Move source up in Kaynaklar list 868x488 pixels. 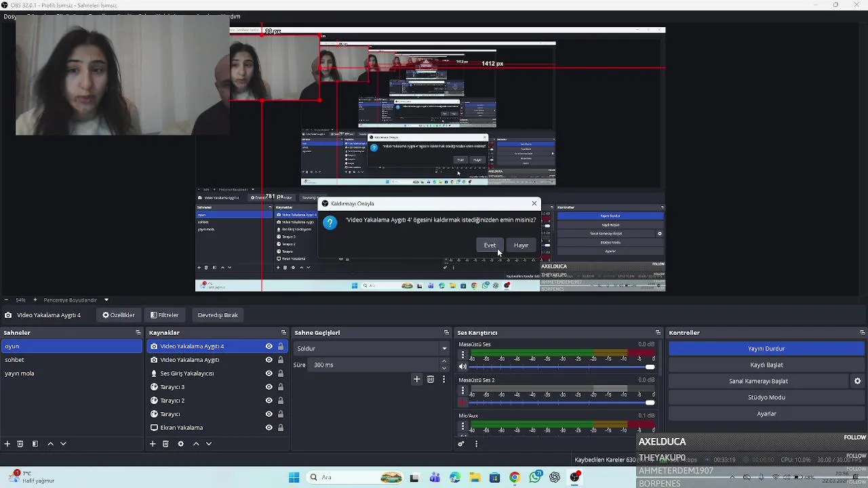tap(196, 444)
